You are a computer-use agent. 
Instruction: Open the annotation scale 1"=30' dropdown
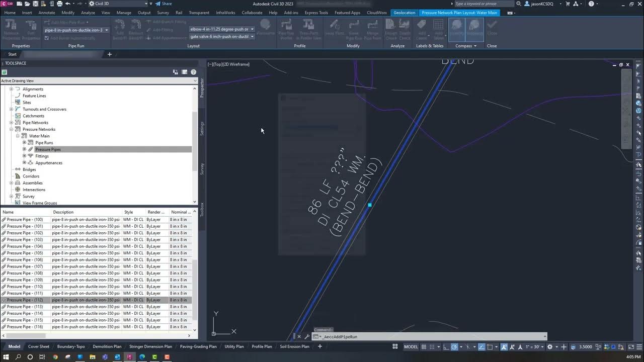536,347
